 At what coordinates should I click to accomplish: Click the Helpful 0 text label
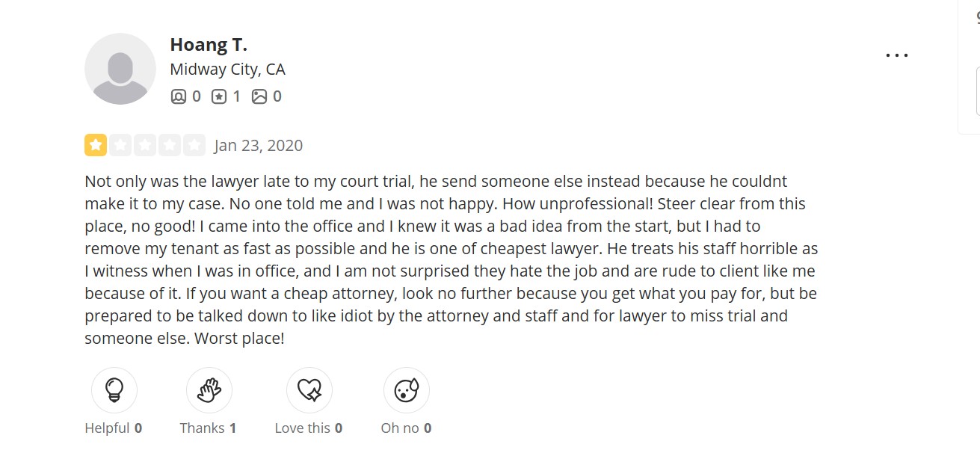point(114,428)
